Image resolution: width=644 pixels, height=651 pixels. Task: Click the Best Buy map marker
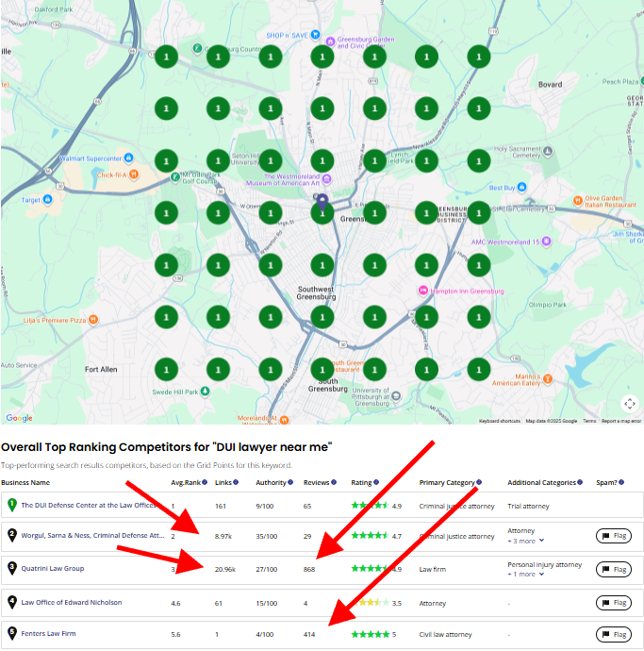[522, 187]
